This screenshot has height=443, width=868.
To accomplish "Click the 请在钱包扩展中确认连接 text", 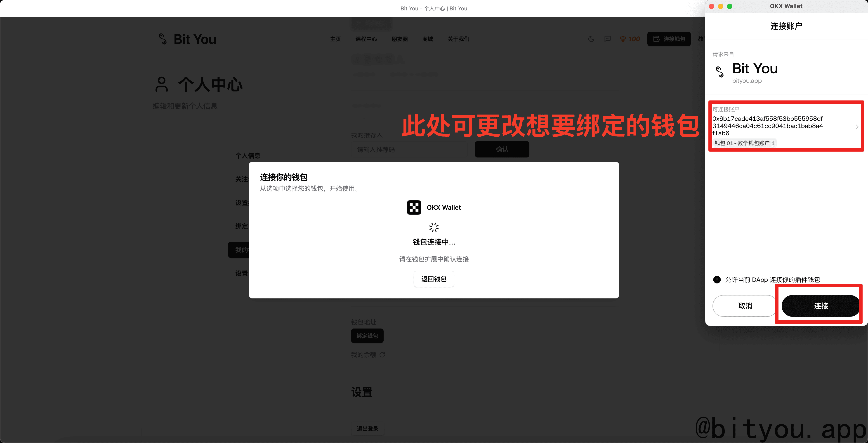I will tap(434, 259).
